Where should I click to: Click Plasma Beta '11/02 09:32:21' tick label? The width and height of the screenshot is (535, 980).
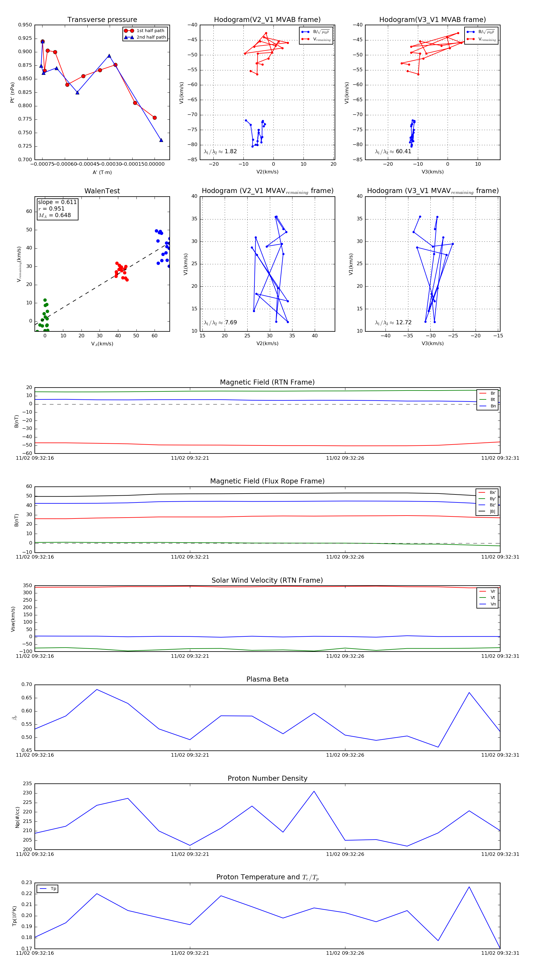point(190,755)
